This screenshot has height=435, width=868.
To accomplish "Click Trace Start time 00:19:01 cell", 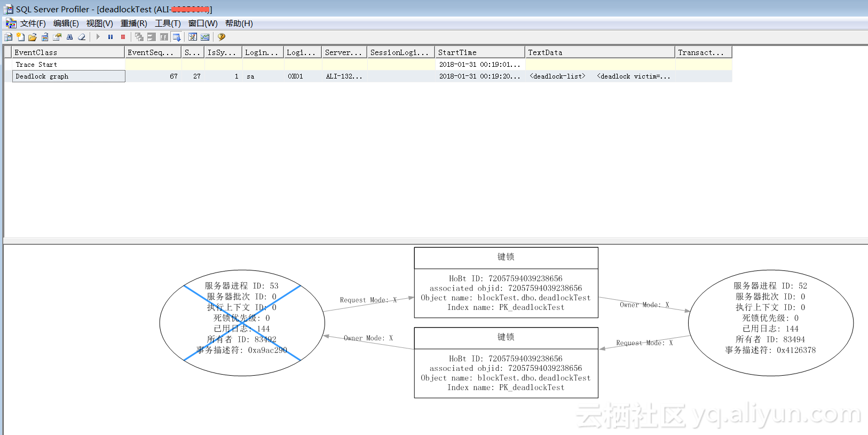I will (479, 64).
